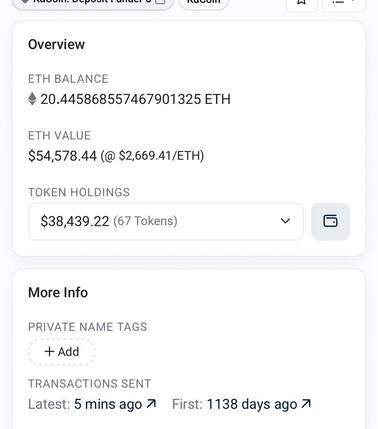Open the KuCoin Deposit Funder name tag
This screenshot has height=429, width=378.
(x=93, y=3)
